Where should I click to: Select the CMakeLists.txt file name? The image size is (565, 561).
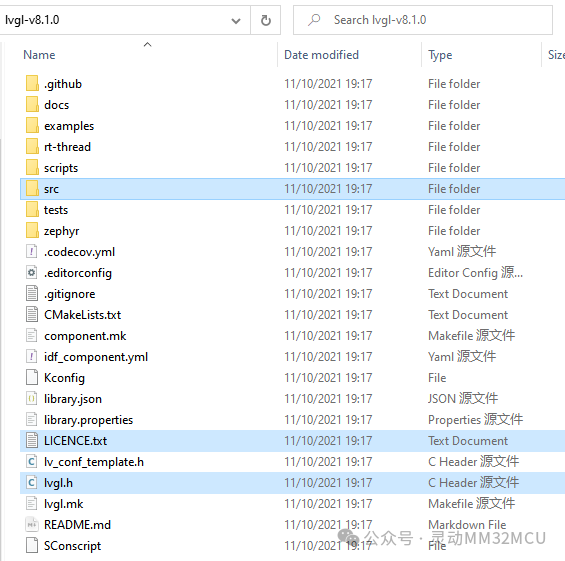(x=83, y=315)
